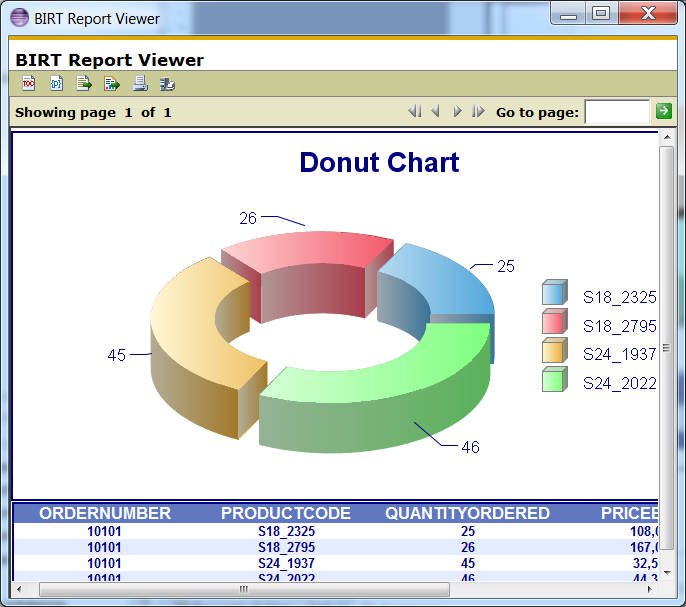This screenshot has height=607, width=686.
Task: Click the green go-to-page submit button
Action: click(x=663, y=111)
